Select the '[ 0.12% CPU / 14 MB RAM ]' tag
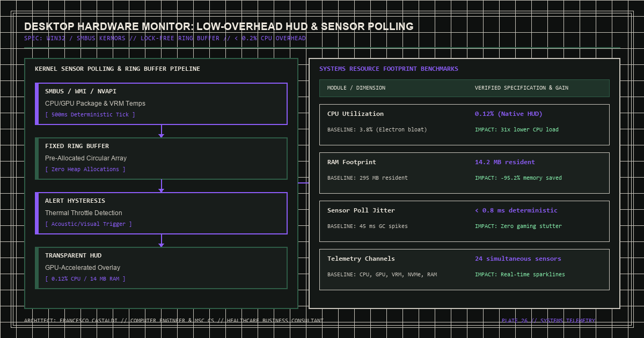This screenshot has height=338, width=644. pyautogui.click(x=85, y=279)
